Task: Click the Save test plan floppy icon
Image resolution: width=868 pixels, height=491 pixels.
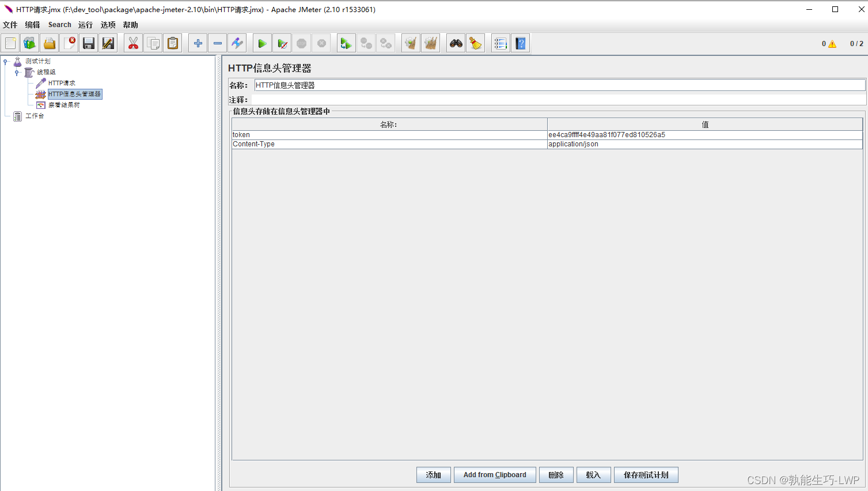Action: click(89, 44)
